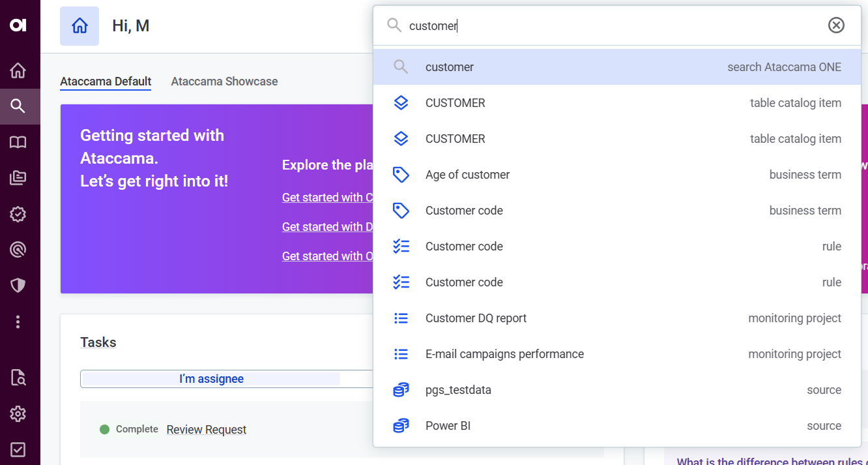Switch to Ataccama Default tab
The height and width of the screenshot is (465, 868).
point(106,82)
